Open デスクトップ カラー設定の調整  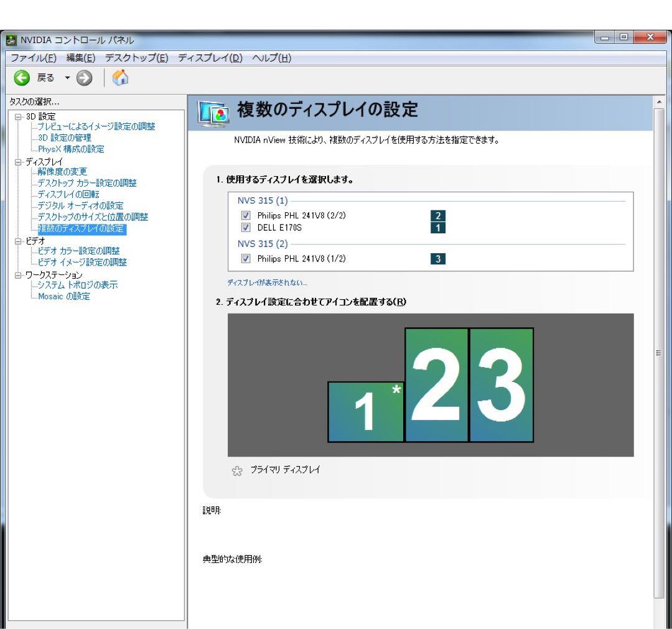tap(87, 183)
